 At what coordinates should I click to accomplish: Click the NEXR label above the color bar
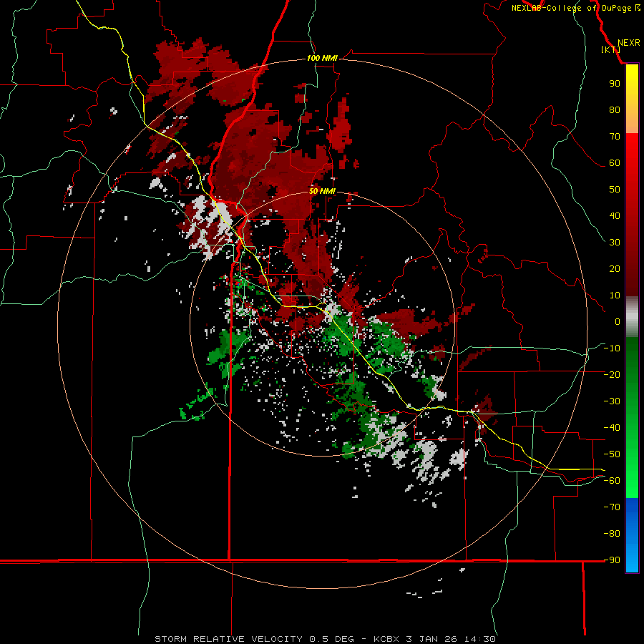pos(629,43)
